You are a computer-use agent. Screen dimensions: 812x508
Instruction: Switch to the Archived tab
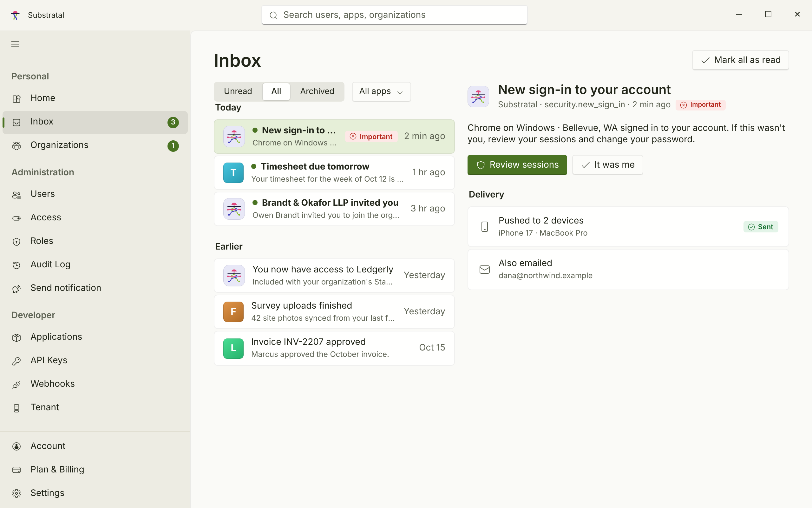click(317, 91)
